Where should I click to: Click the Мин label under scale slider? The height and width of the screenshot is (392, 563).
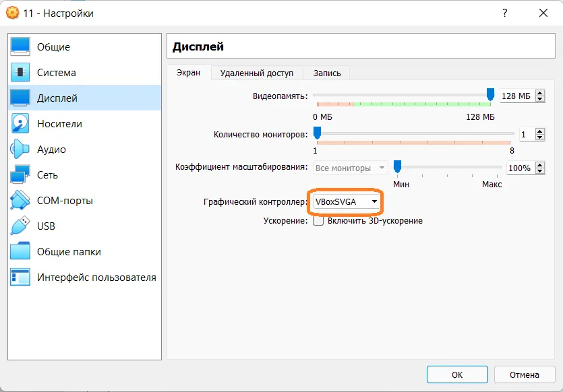pyautogui.click(x=401, y=185)
